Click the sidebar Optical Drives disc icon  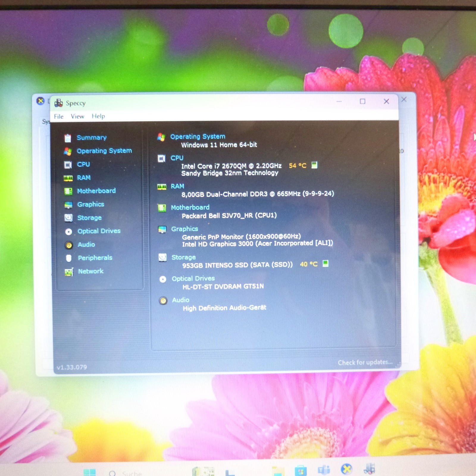coord(69,232)
